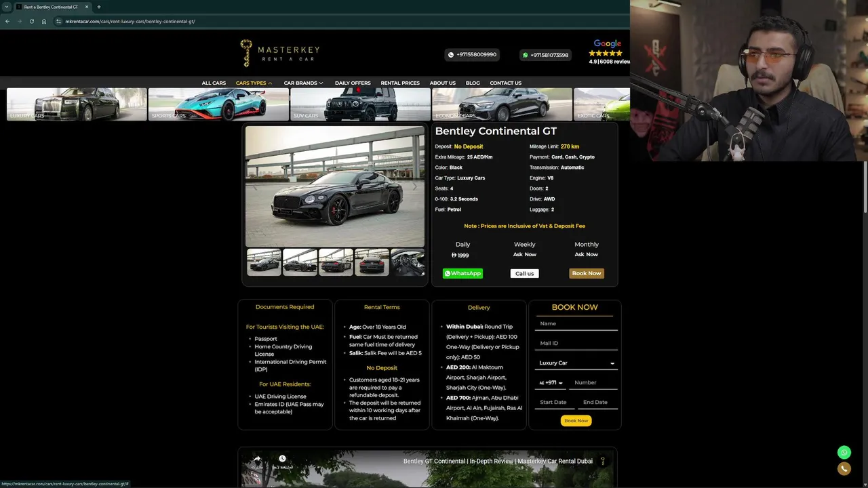868x488 pixels.
Task: Open the Bentley GT Continental video title link
Action: [x=498, y=461]
